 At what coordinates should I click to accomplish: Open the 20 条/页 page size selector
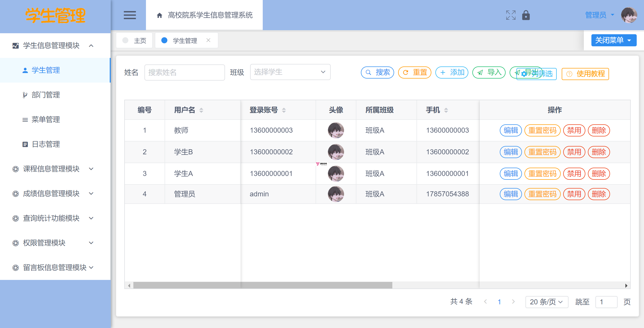(x=546, y=302)
